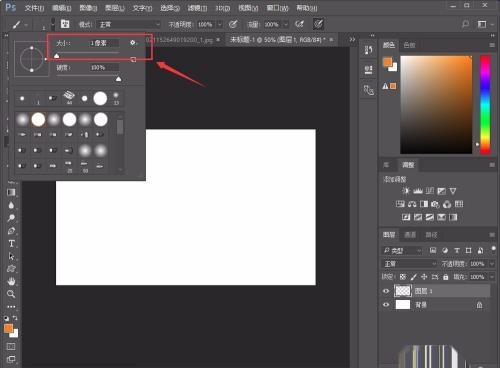Click the brush hardness slider handle

(x=118, y=79)
